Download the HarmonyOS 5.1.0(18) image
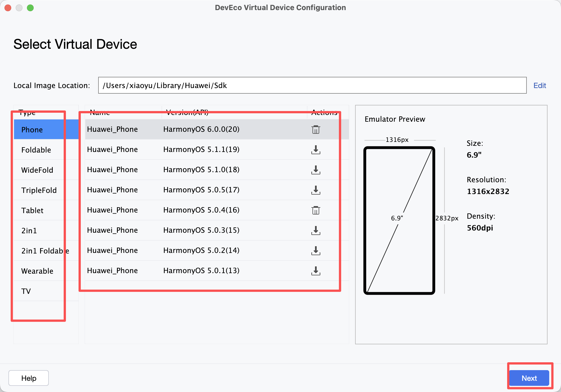561x392 pixels. (316, 170)
